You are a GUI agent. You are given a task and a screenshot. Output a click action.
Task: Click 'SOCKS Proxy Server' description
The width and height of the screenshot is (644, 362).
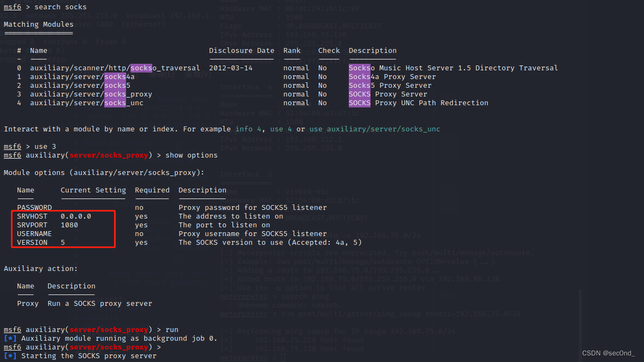(387, 94)
